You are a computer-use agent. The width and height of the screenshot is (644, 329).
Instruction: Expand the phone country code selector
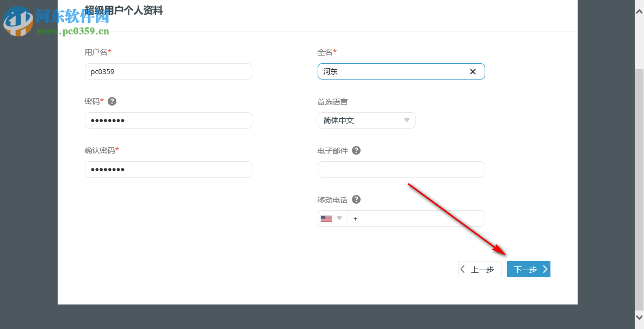click(x=339, y=218)
